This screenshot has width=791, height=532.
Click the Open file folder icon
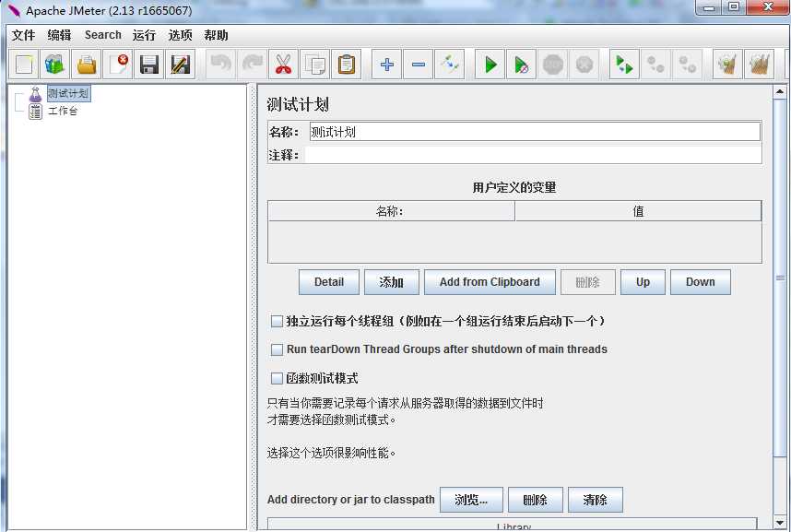pos(87,65)
